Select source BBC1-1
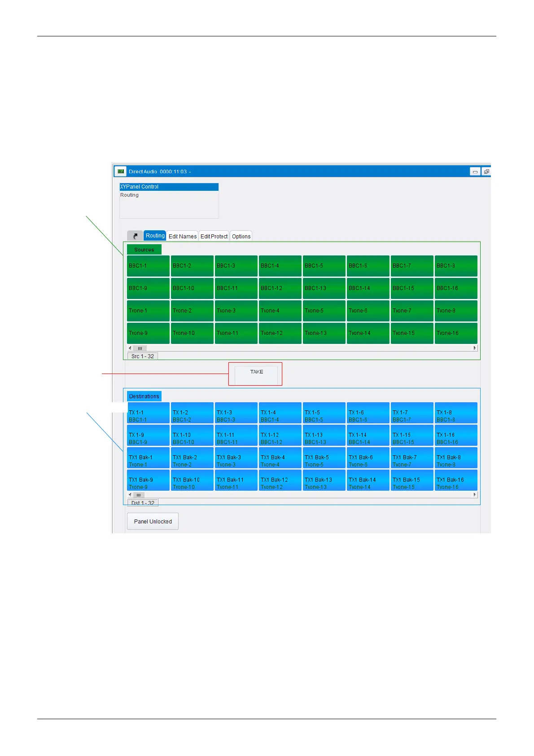The height and width of the screenshot is (756, 534). (x=148, y=266)
